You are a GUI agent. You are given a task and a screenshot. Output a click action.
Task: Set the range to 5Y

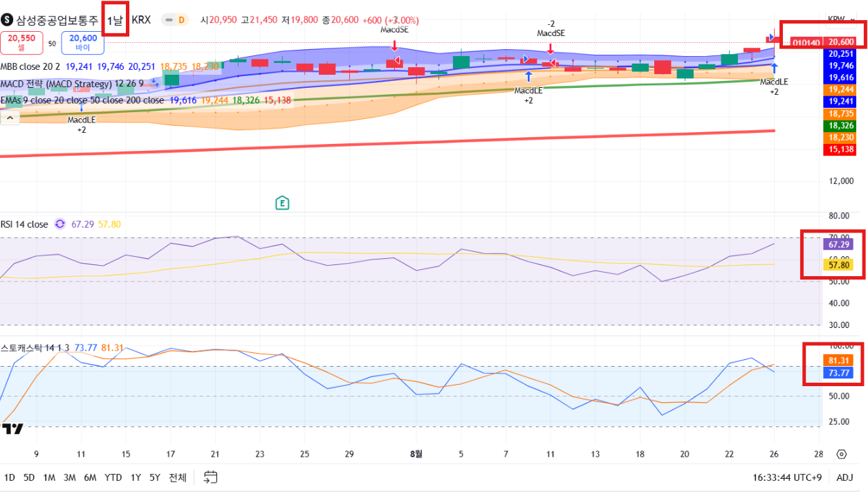pyautogui.click(x=155, y=477)
